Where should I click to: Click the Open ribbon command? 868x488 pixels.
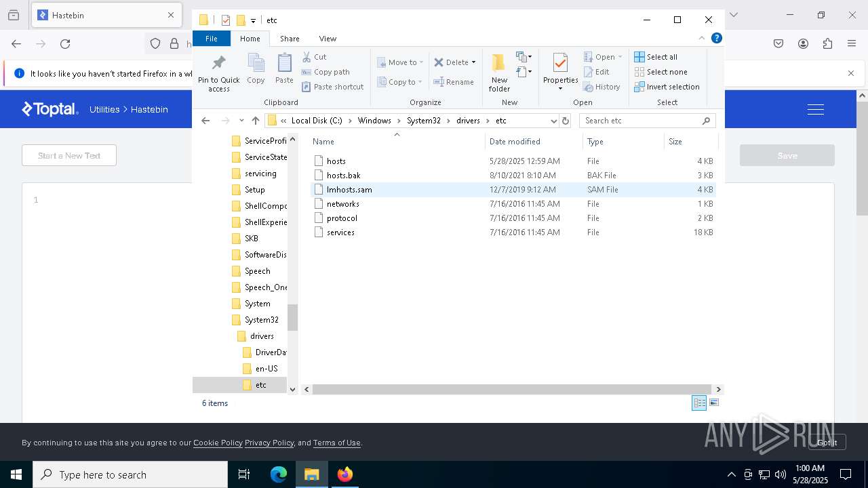pos(602,57)
